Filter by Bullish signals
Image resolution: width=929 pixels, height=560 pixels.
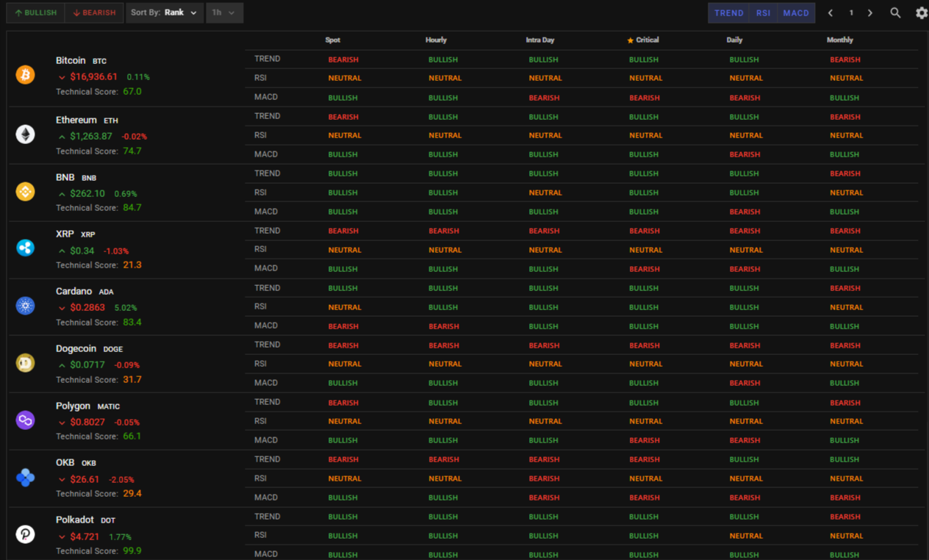click(x=35, y=12)
